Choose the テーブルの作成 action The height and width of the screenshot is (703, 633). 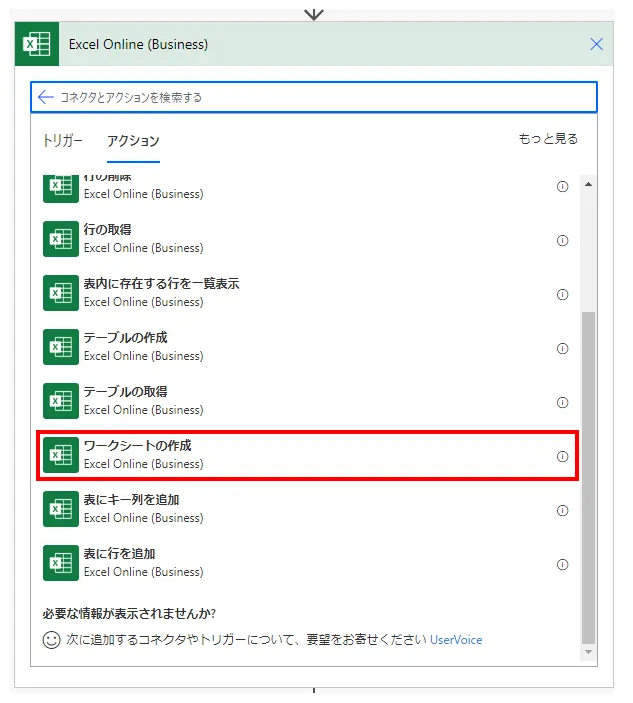pos(307,347)
